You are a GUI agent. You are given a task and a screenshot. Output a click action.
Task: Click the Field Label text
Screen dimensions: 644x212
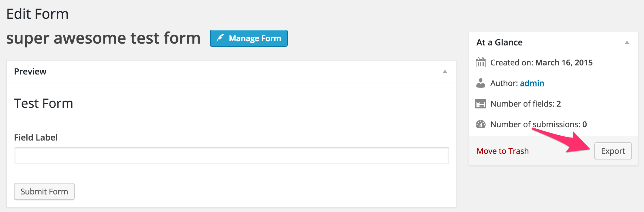36,137
